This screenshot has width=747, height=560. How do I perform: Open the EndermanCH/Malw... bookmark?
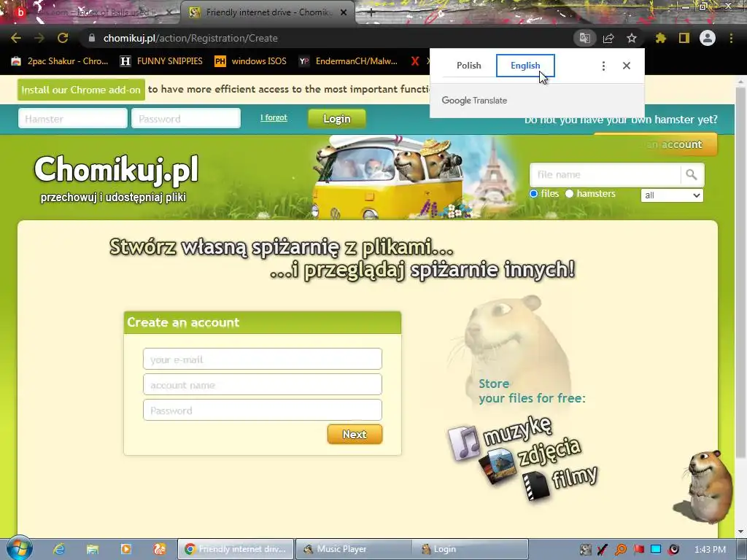click(348, 61)
